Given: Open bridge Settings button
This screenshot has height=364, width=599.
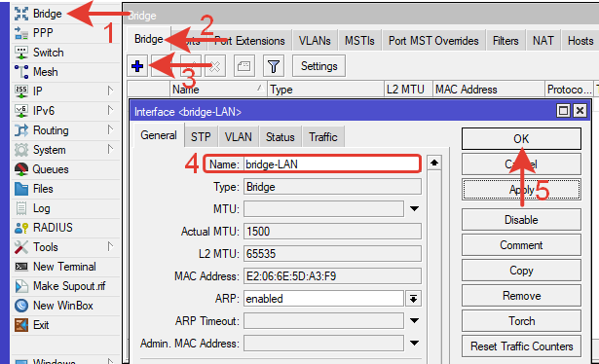Looking at the screenshot, I should (319, 66).
